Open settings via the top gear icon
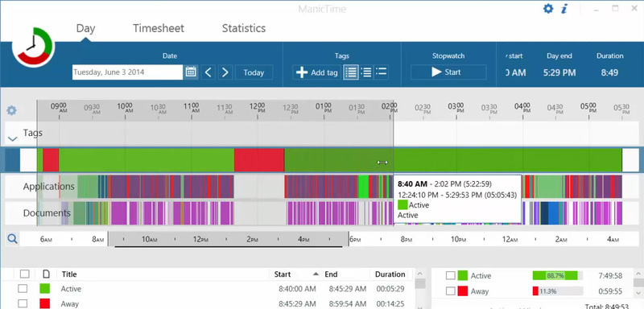 (x=548, y=9)
